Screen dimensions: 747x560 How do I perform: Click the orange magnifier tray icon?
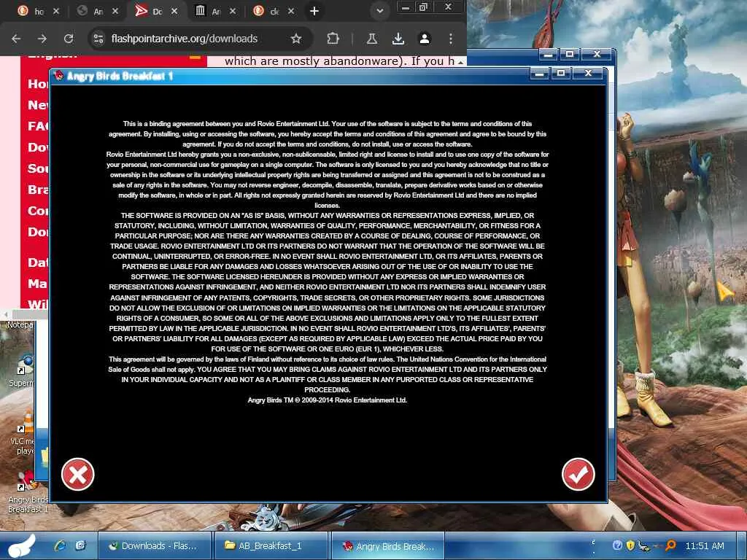[x=670, y=545]
